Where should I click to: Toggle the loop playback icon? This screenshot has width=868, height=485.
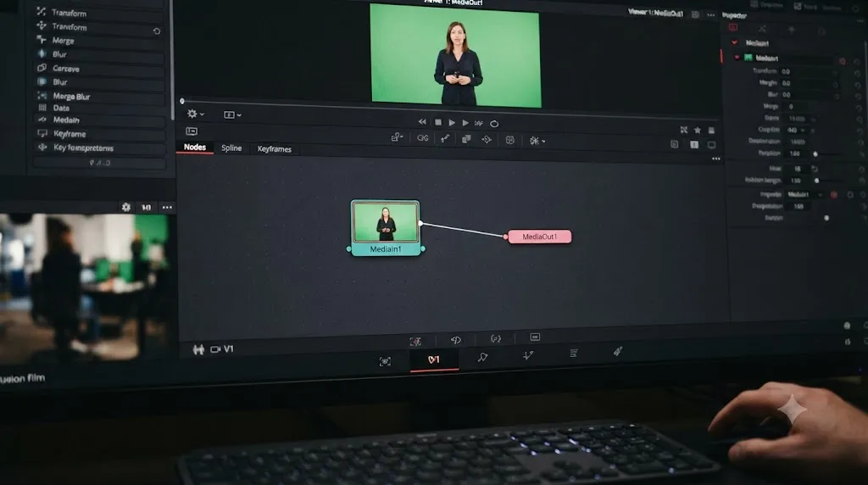coord(494,124)
